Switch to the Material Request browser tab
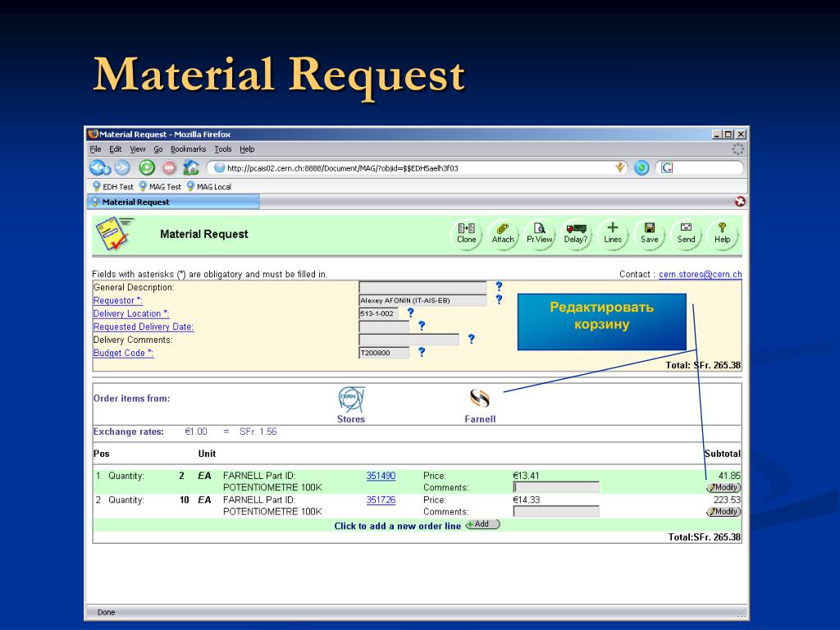 tap(173, 202)
